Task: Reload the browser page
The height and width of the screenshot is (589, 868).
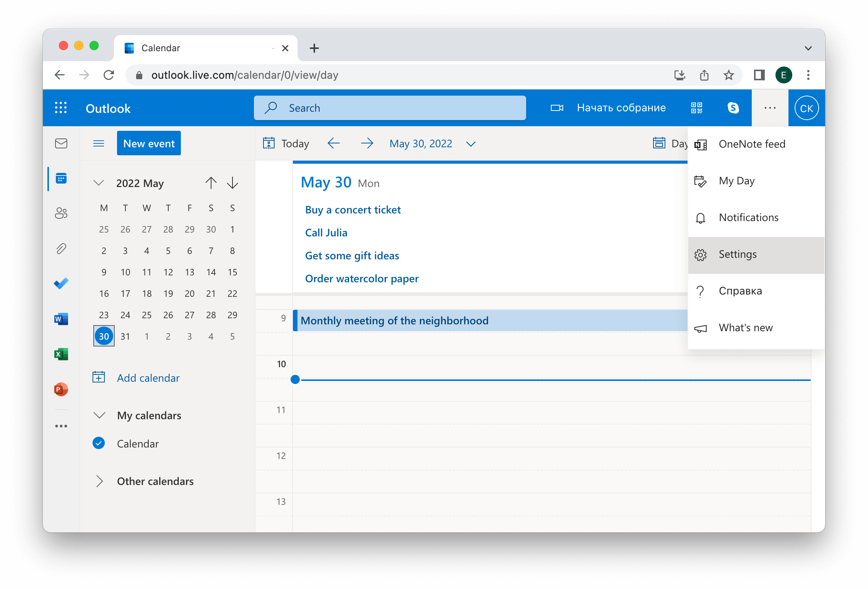Action: click(109, 75)
